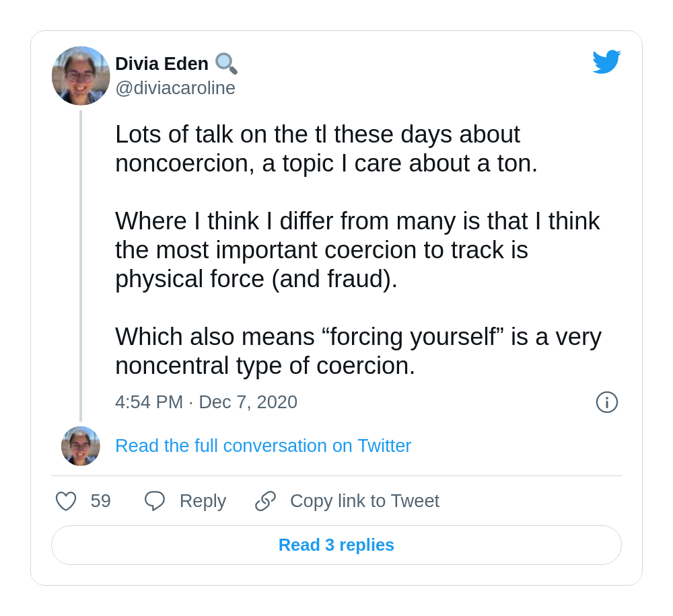This screenshot has height=616, width=673.
Task: Open Read the full conversation on Twitter
Action: pyautogui.click(x=263, y=446)
